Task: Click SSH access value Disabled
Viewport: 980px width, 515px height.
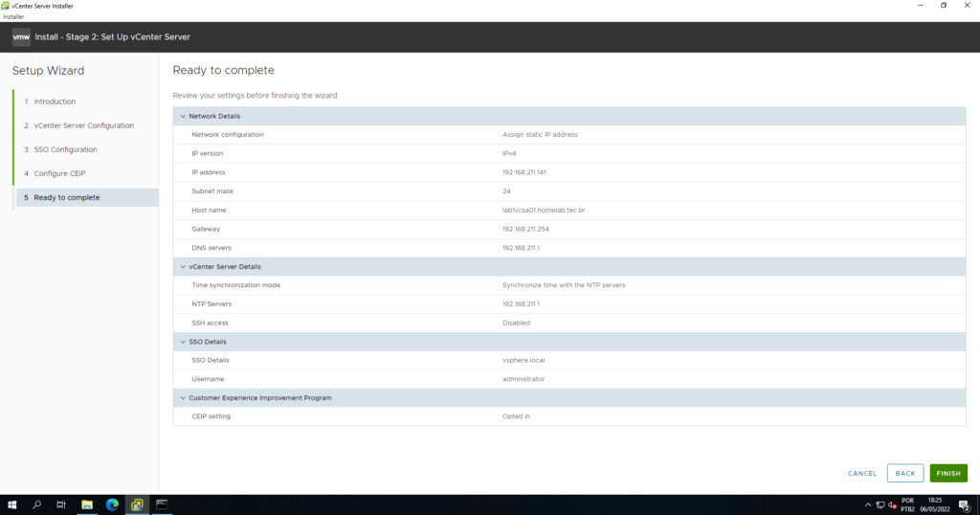Action: [x=516, y=324]
